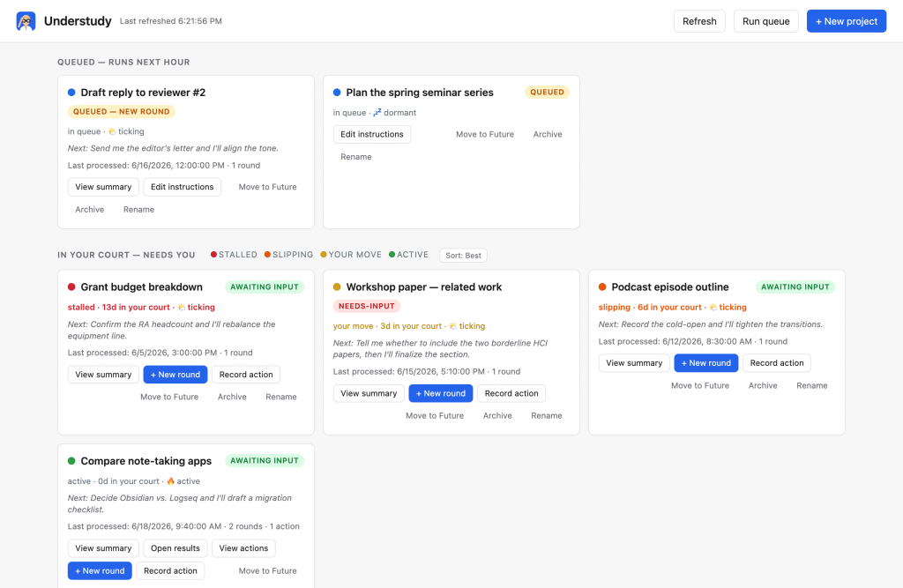Rename Draft reply to reviewer #2
Viewport: 903px width, 588px height.
click(138, 210)
